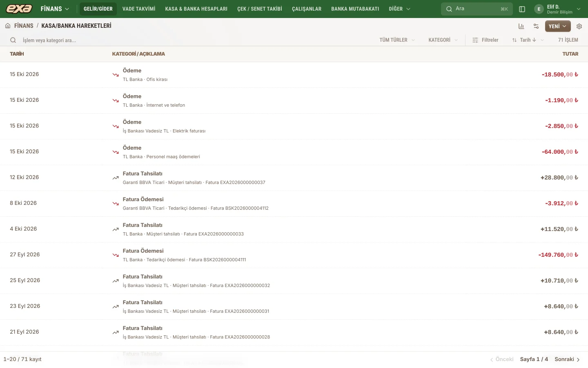Open the TÜM TÜRLER type filter
The width and height of the screenshot is (588, 368).
397,40
